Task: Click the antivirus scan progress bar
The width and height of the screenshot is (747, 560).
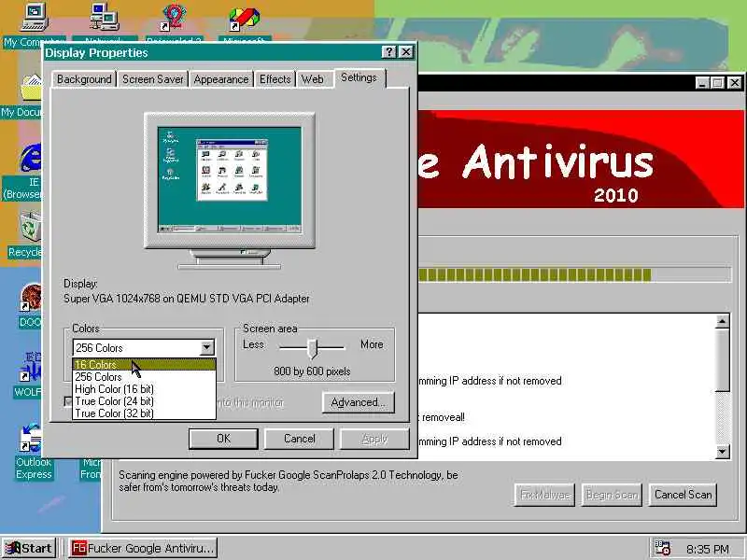Action: coord(574,274)
